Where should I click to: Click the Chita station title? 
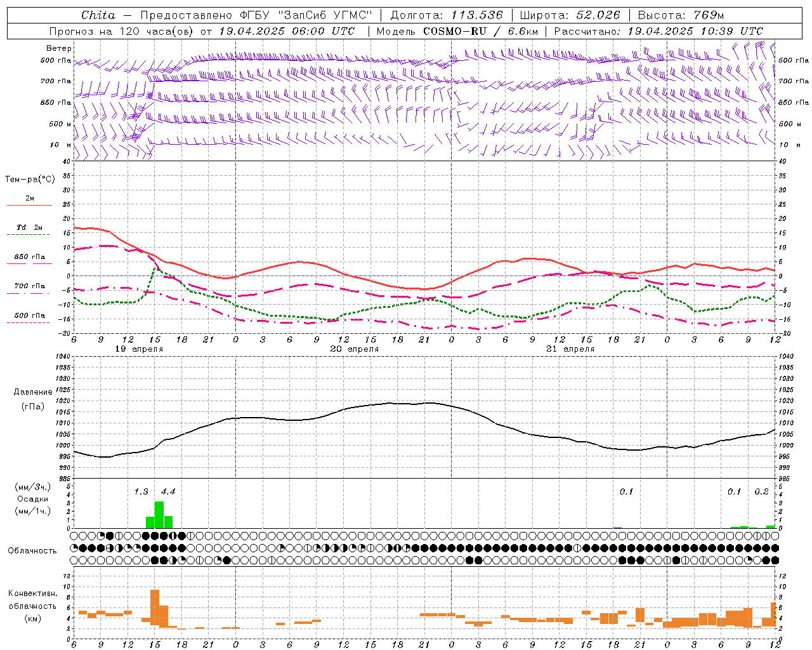(98, 15)
